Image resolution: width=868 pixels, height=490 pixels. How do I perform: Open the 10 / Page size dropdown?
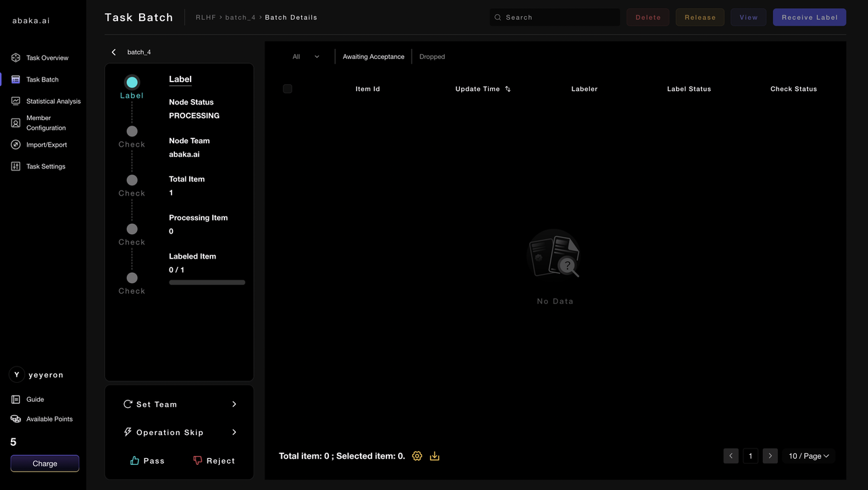[808, 456]
